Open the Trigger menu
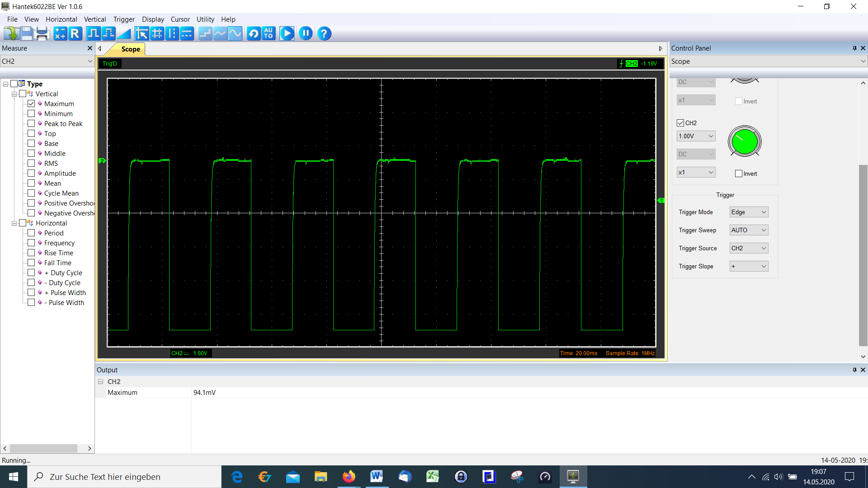 pyautogui.click(x=124, y=19)
